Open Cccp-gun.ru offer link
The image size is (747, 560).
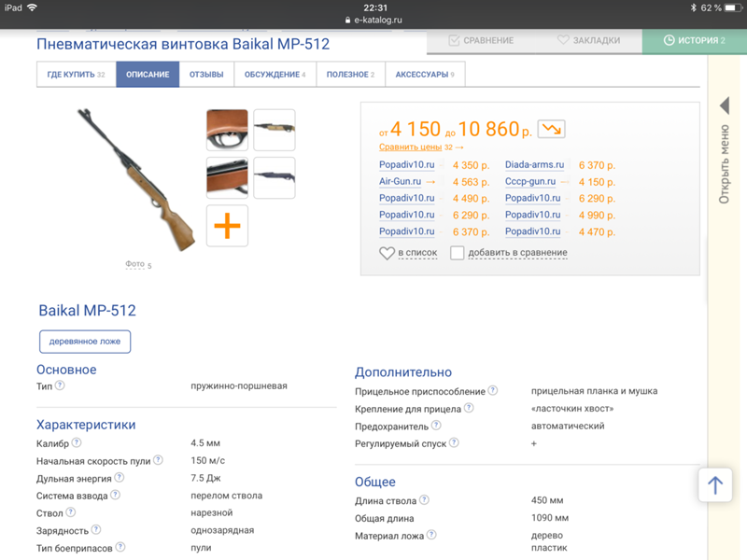[530, 181]
